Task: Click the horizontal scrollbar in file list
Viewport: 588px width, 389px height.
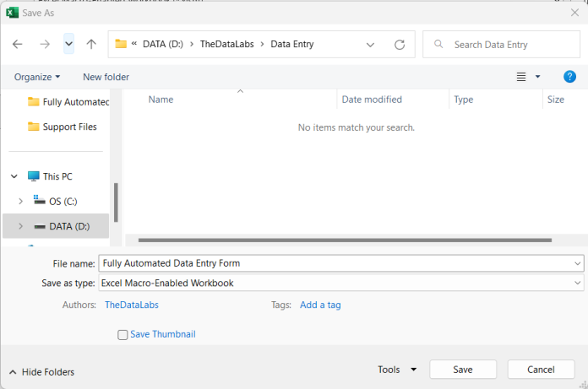Action: [345, 240]
